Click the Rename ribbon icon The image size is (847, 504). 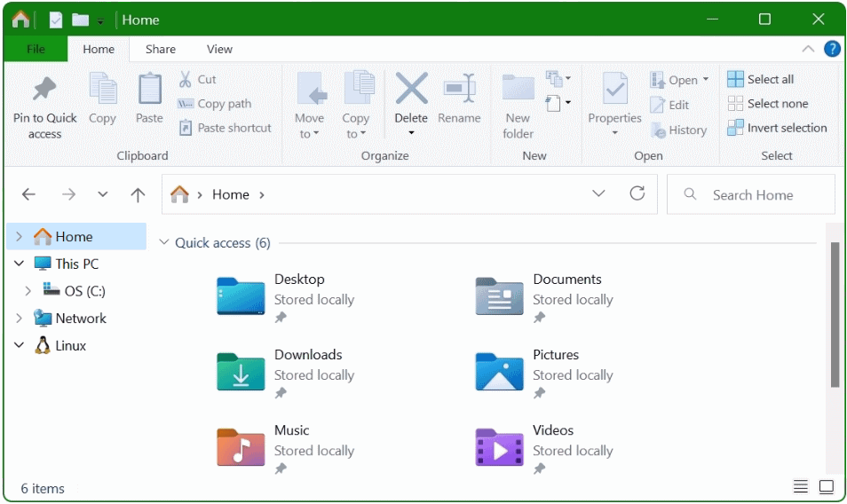[459, 88]
